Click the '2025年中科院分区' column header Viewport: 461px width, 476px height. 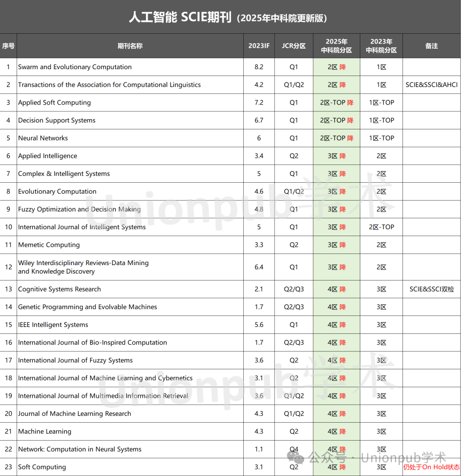tap(336, 46)
